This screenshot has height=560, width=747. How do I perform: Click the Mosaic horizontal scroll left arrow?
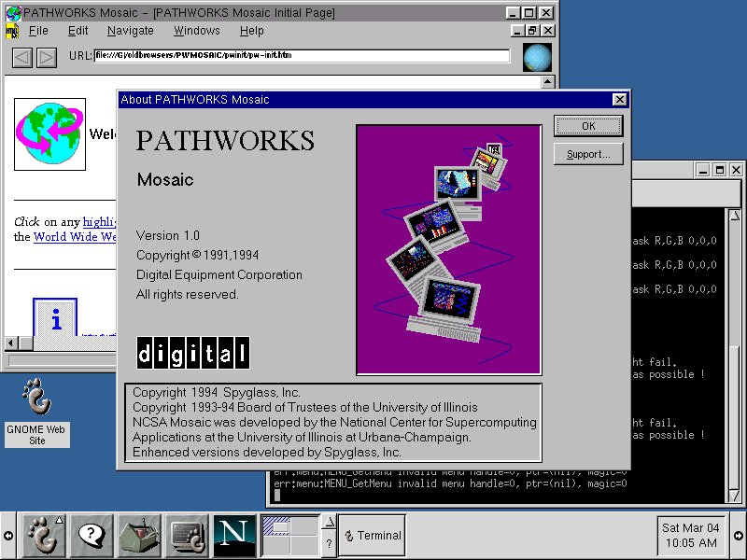coord(11,343)
